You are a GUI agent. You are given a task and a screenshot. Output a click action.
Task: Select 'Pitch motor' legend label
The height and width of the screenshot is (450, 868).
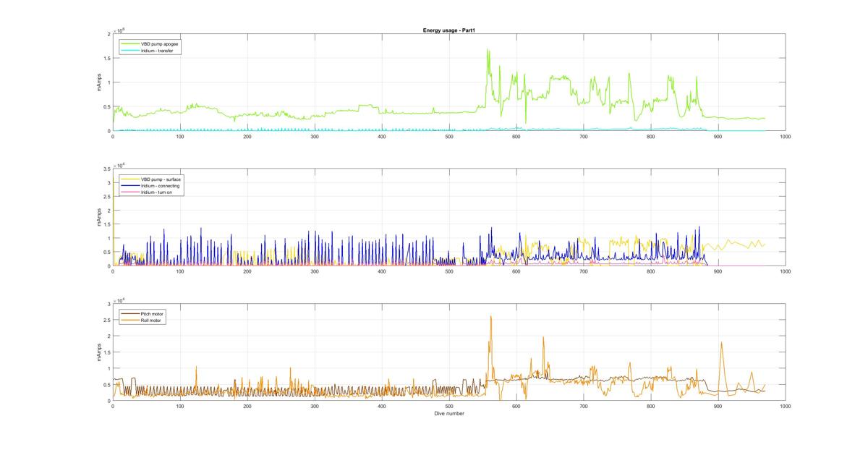(153, 313)
